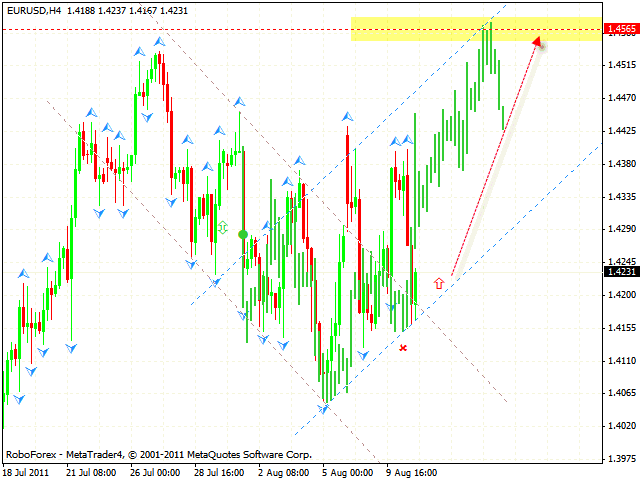Click the 1.4290 price axis label
Image resolution: width=640 pixels, height=480 pixels.
(x=622, y=229)
